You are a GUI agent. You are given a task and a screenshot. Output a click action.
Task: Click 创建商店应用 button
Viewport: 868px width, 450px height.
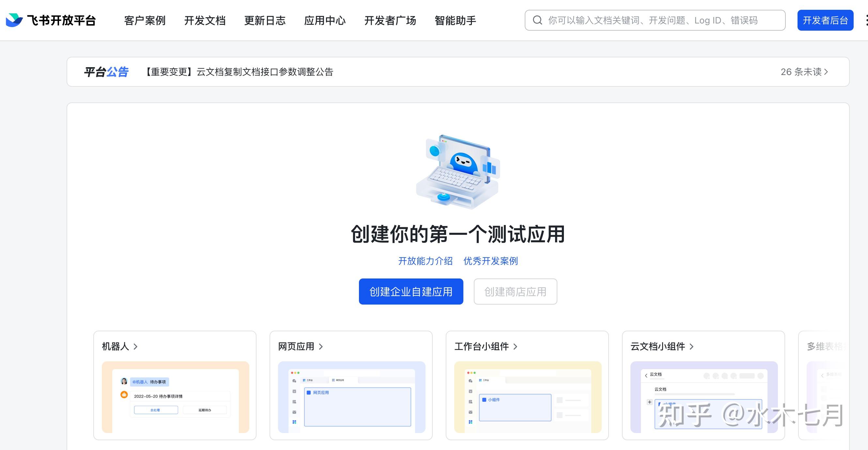515,291
